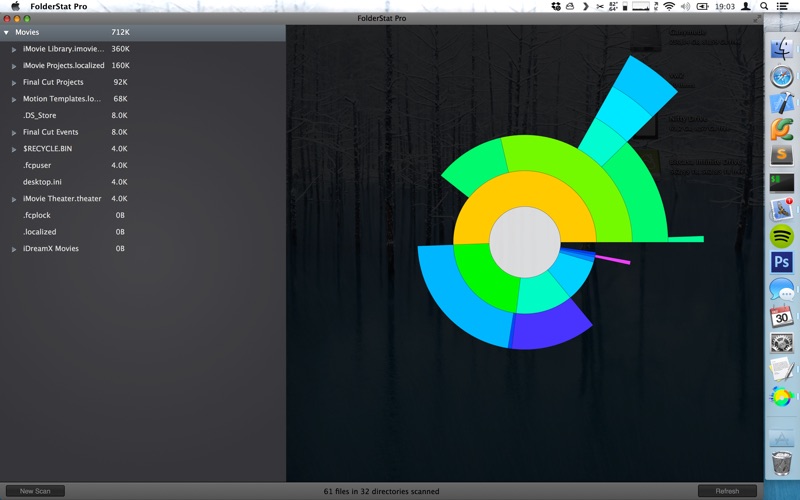The height and width of the screenshot is (500, 800).
Task: Open the Wi-Fi status menu
Action: pos(669,6)
